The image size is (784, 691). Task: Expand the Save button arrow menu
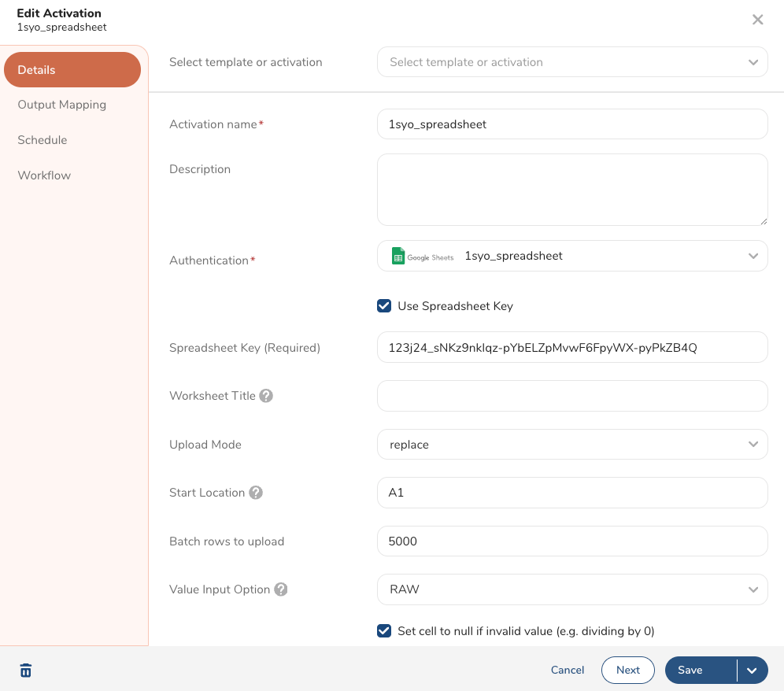pos(752,671)
